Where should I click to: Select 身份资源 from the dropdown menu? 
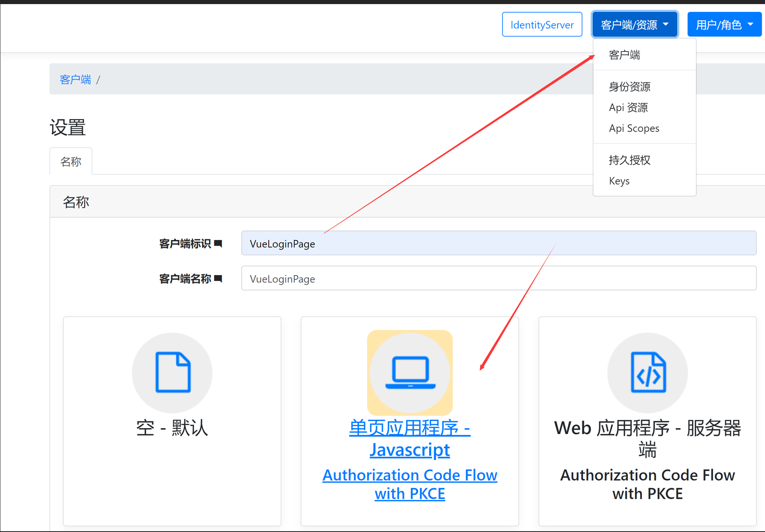[x=630, y=87]
